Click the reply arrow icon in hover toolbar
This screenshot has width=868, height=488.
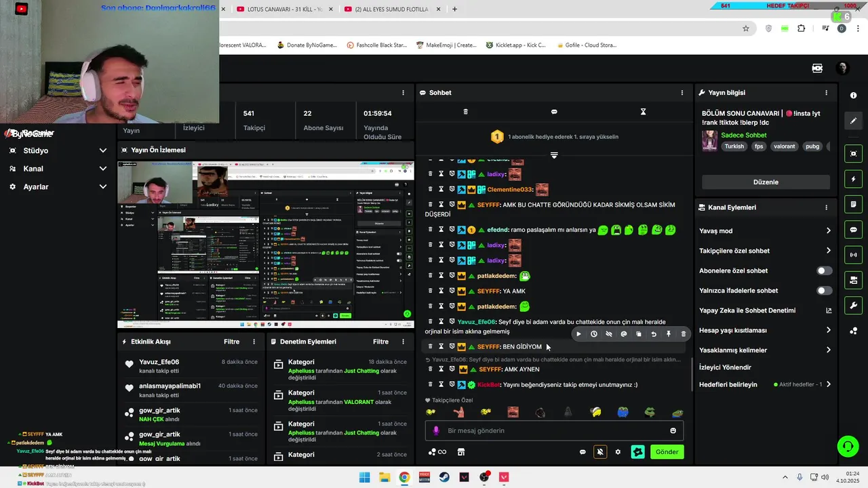point(654,334)
